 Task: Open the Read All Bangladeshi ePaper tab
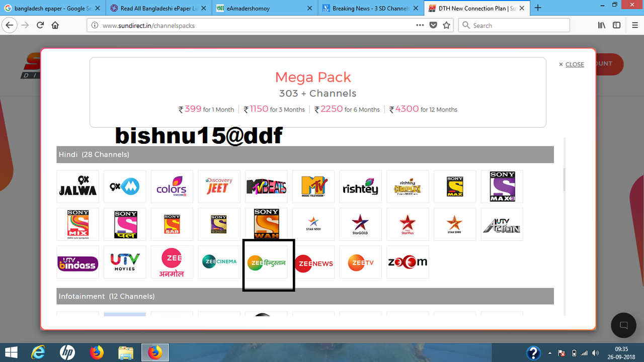tap(158, 8)
